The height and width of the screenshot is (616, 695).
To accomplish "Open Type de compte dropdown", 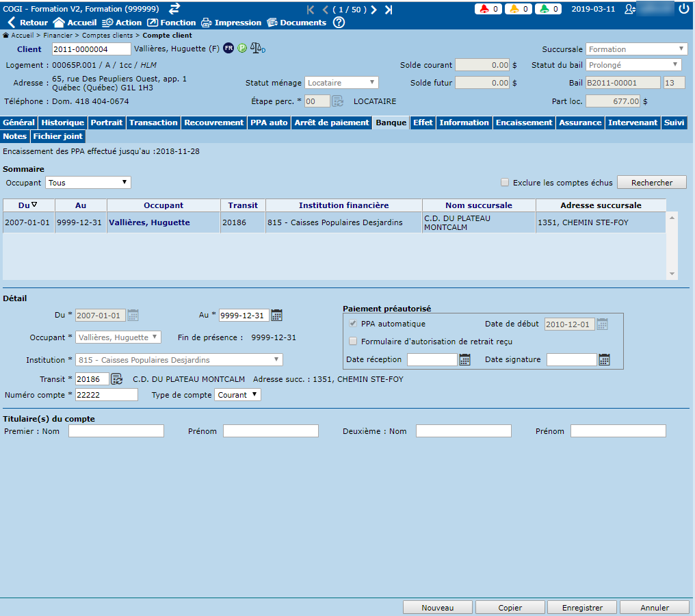I will (x=237, y=395).
